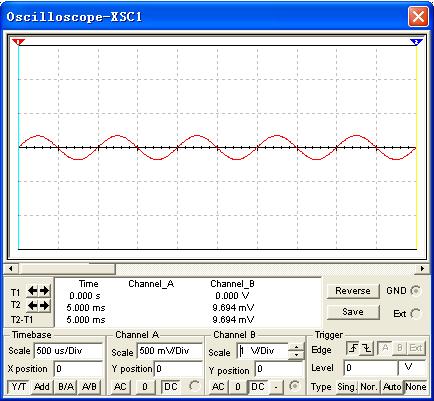
Task: Switch timebase to Y/T mode
Action: coord(19,387)
